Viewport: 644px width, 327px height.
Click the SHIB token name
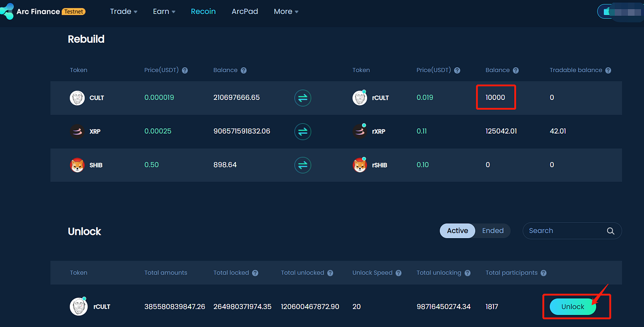(x=96, y=165)
